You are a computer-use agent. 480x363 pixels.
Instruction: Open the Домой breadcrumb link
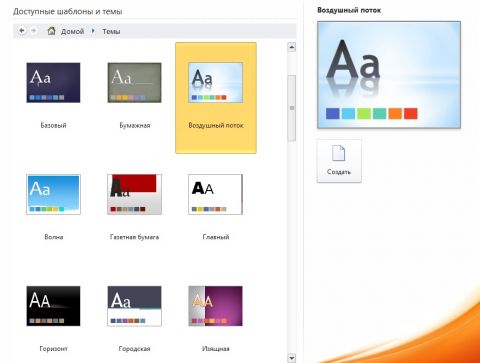click(72, 31)
